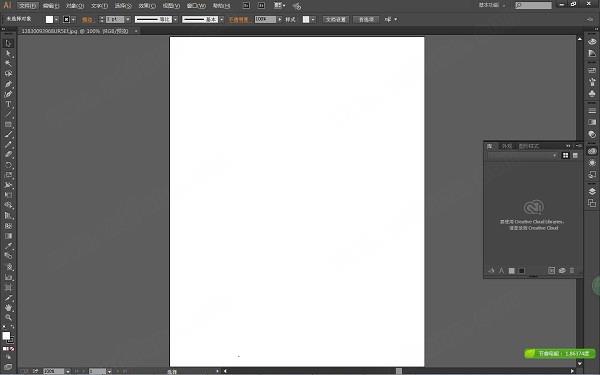Select the Eraser tool
The width and height of the screenshot is (600, 375).
pos(8,155)
